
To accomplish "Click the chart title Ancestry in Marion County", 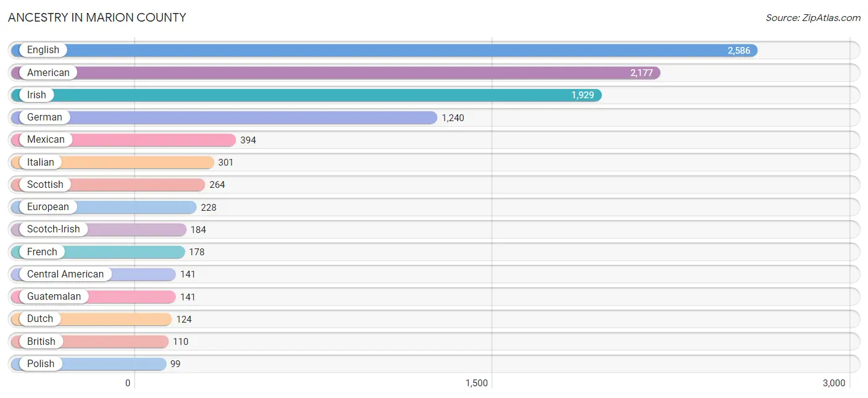I will coord(97,17).
